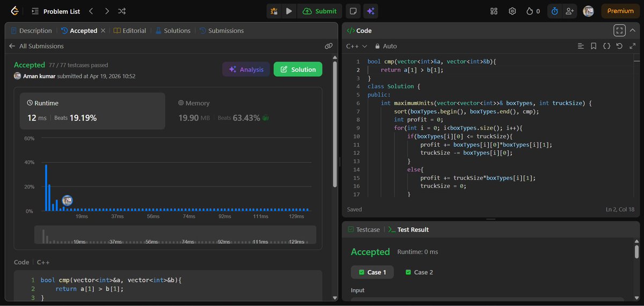This screenshot has height=306, width=644.
Task: Open the Problem List panel
Action: tap(55, 11)
